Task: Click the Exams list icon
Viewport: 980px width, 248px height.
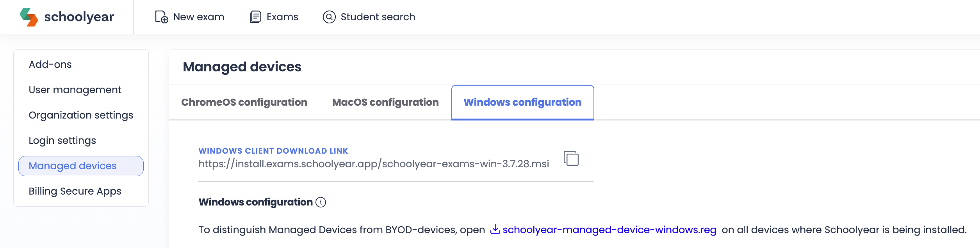Action: (255, 17)
